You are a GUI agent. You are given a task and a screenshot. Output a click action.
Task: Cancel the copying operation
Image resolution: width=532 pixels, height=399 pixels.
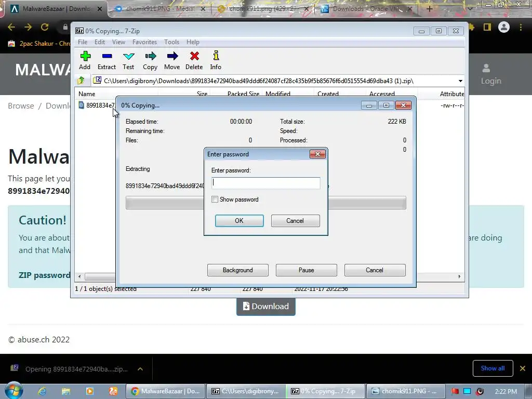tap(375, 270)
